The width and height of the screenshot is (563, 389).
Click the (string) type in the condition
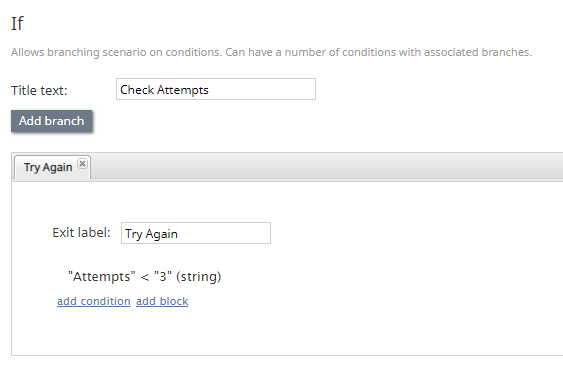pyautogui.click(x=199, y=277)
